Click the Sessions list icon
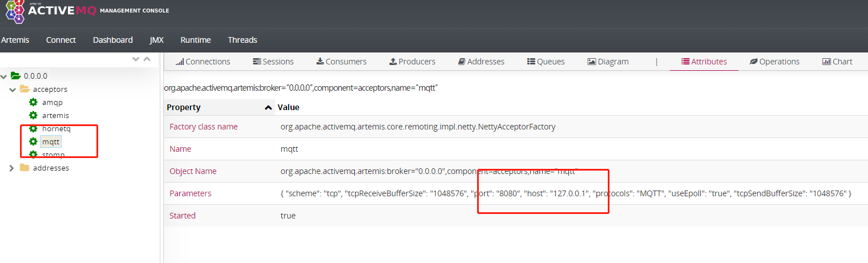 [x=257, y=62]
